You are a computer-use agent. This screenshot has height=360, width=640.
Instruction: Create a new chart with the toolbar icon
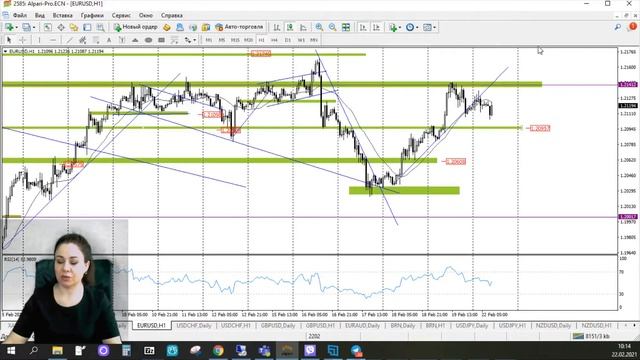(9, 27)
